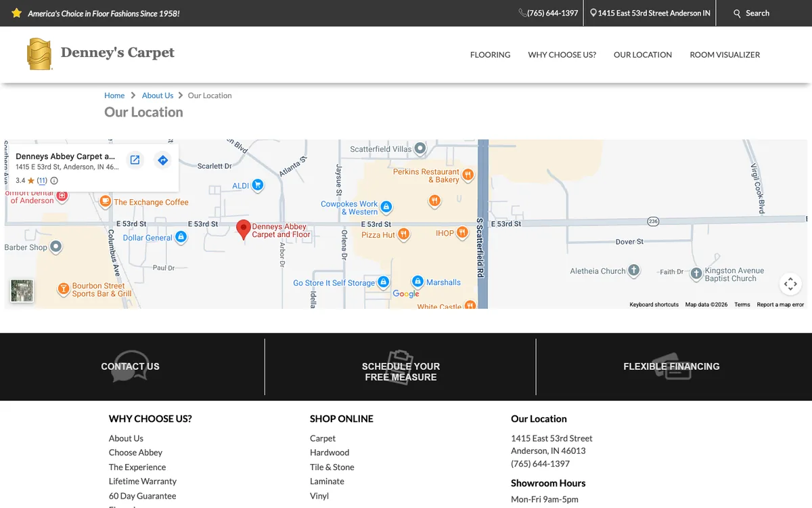Click the Cowpokes Work & Western marker
This screenshot has height=508, width=812.
coord(386,207)
